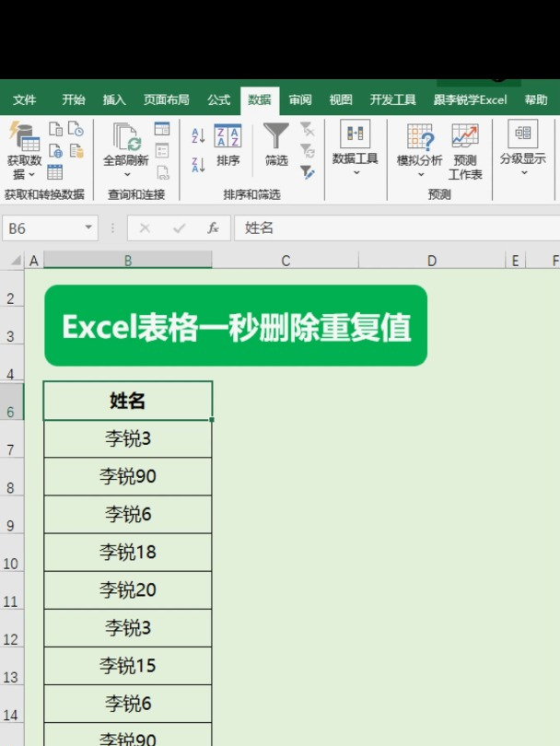This screenshot has width=560, height=746.
Task: Click the From Table/Range grid icon
Action: [x=54, y=171]
